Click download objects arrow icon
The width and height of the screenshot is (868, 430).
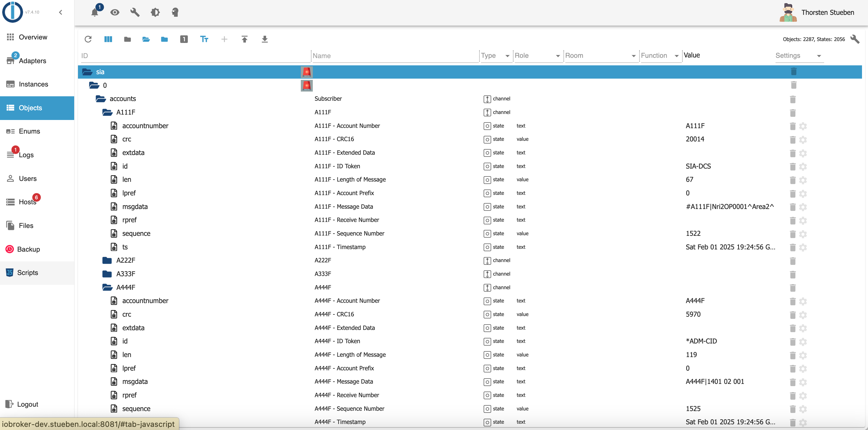[265, 39]
